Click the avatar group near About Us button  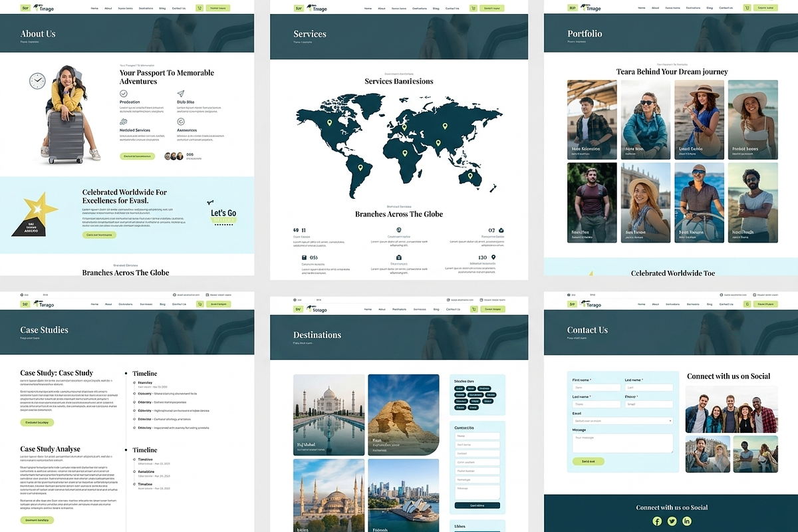[174, 156]
